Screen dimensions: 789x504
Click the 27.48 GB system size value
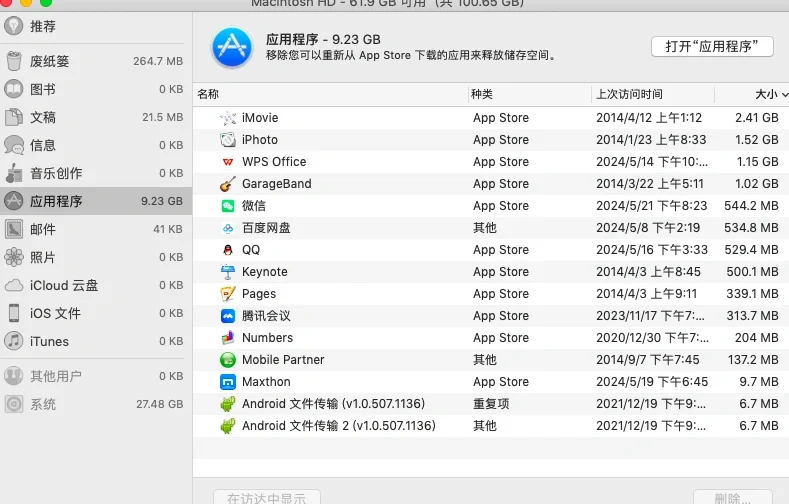160,404
